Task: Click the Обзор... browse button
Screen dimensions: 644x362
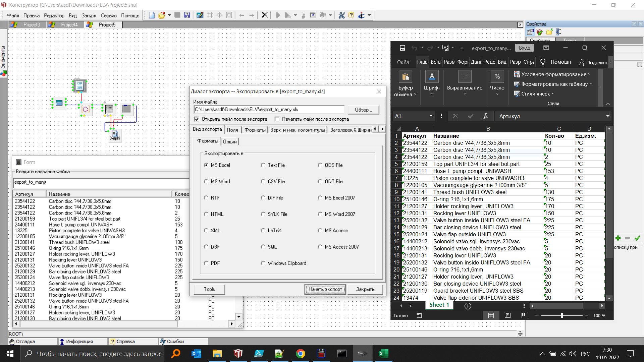Action: click(364, 110)
